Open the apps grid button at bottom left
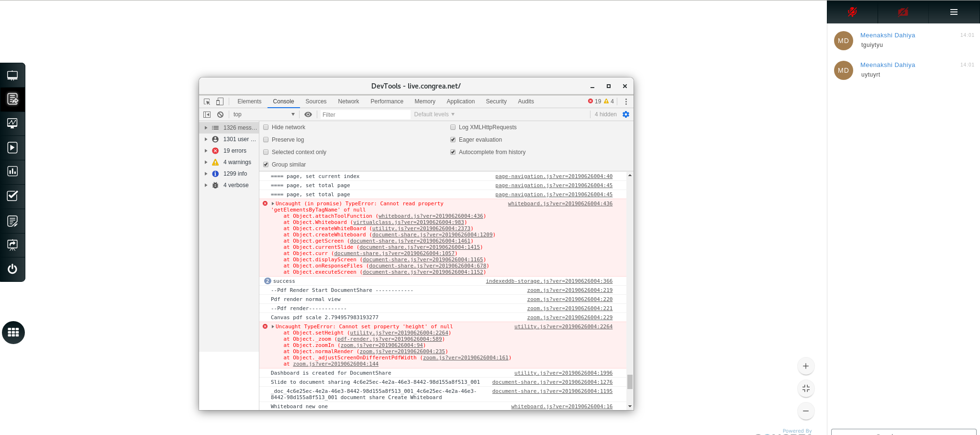Screen dimensions: 980x435 pos(13,333)
